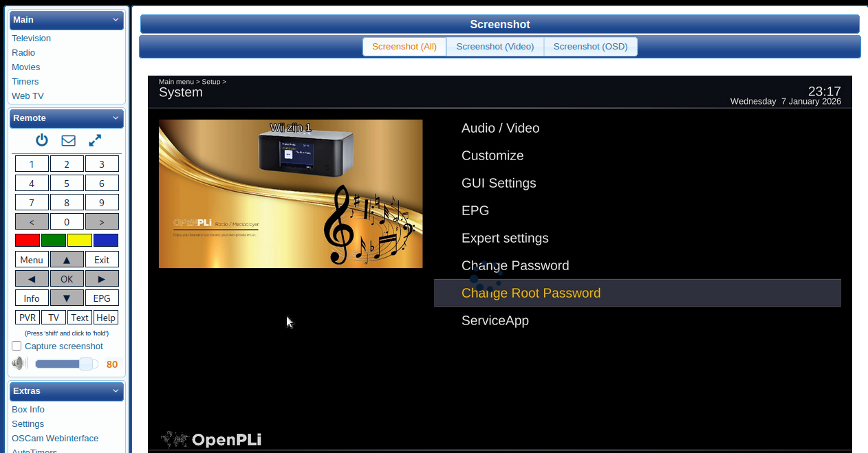
Task: Adjust the volume slider
Action: 67,363
